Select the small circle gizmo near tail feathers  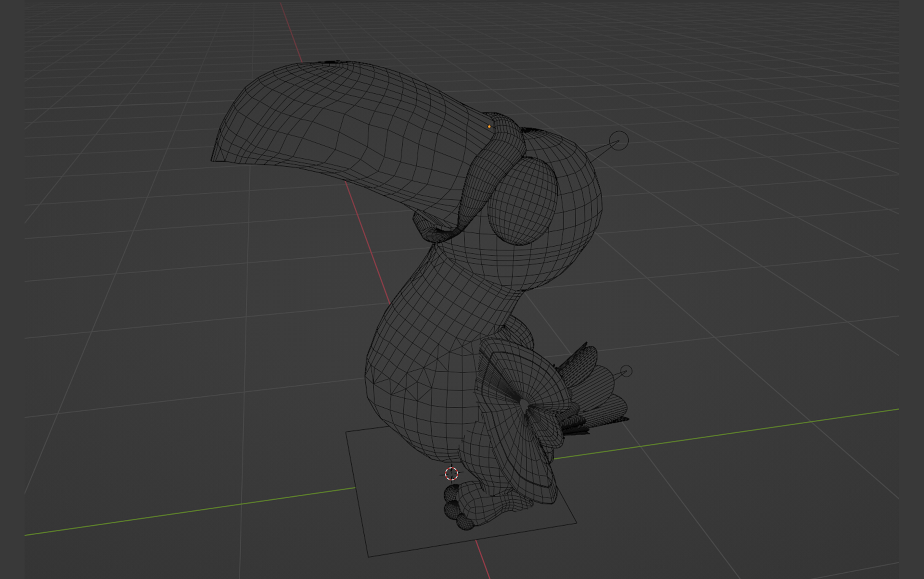626,371
